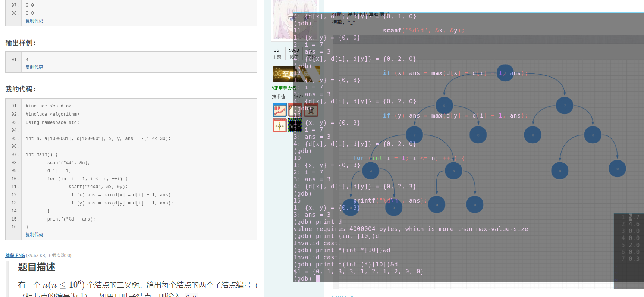
Task: Click output sample value "4" on line 01
Action: click(x=27, y=60)
